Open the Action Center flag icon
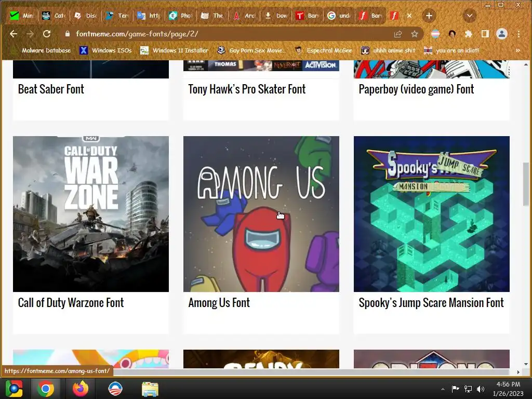The height and width of the screenshot is (399, 532). [x=455, y=389]
